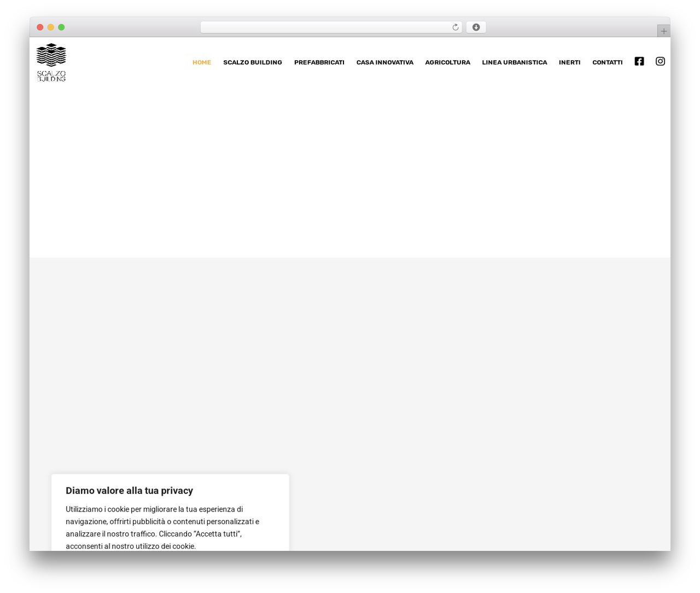Minimize the window with the yellow button
The image size is (700, 593).
pos(50,27)
